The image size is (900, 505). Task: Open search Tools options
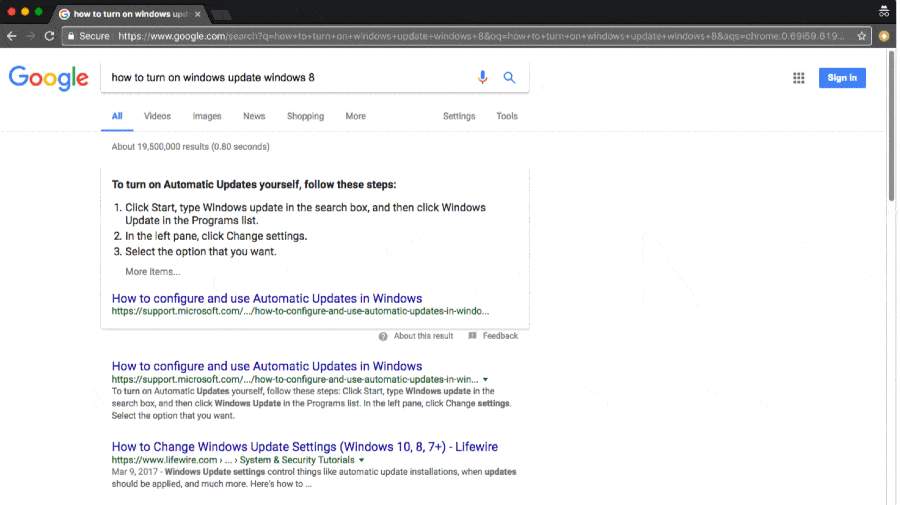507,116
